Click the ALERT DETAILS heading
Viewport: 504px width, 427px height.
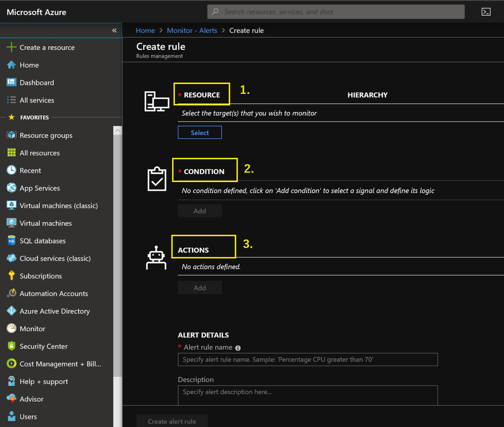(x=203, y=335)
